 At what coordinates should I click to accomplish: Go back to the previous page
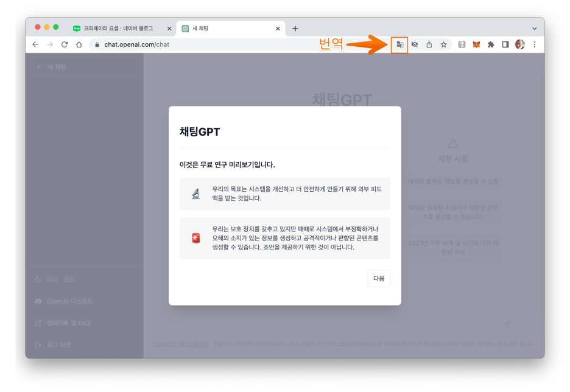35,44
